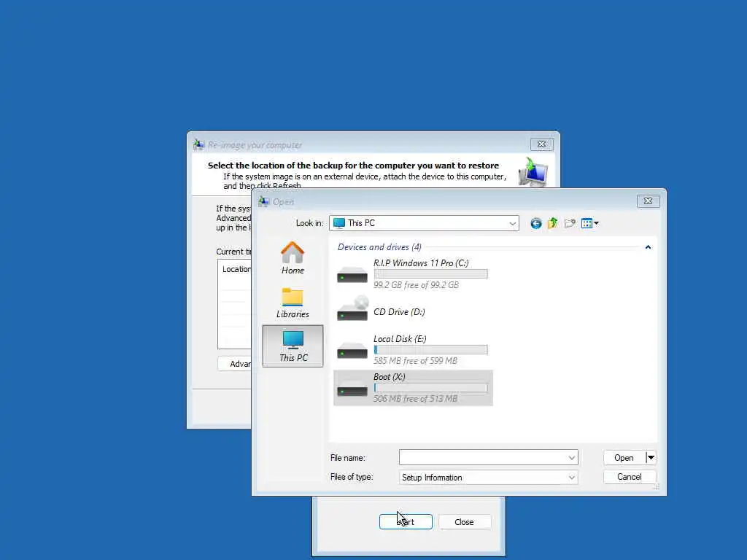Select Libraries in the places sidebar

(293, 303)
